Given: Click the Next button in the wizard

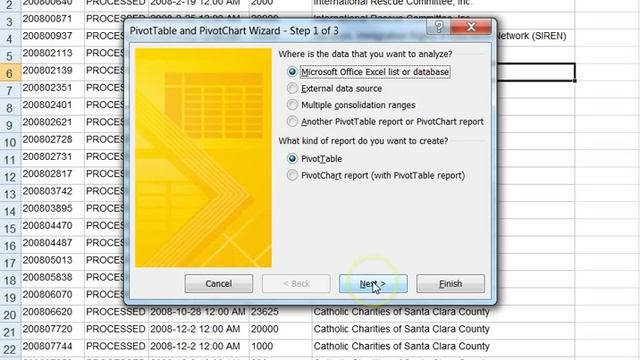Looking at the screenshot, I should (373, 284).
